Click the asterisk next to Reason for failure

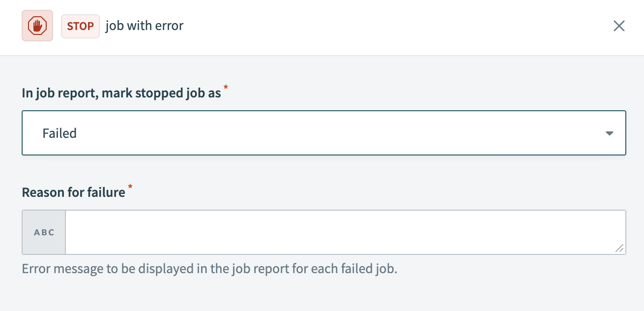[x=130, y=187]
